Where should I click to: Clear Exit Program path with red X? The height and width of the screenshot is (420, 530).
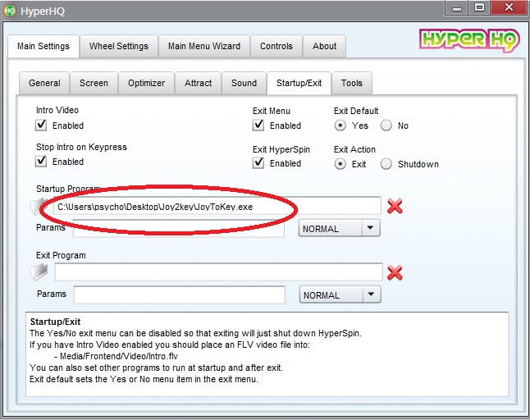(x=395, y=272)
